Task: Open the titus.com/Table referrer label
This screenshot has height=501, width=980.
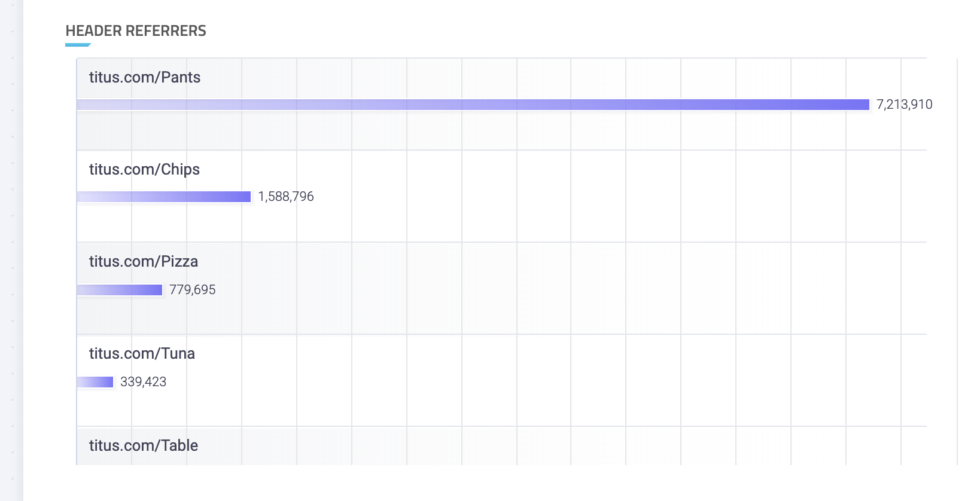Action: pyautogui.click(x=144, y=445)
